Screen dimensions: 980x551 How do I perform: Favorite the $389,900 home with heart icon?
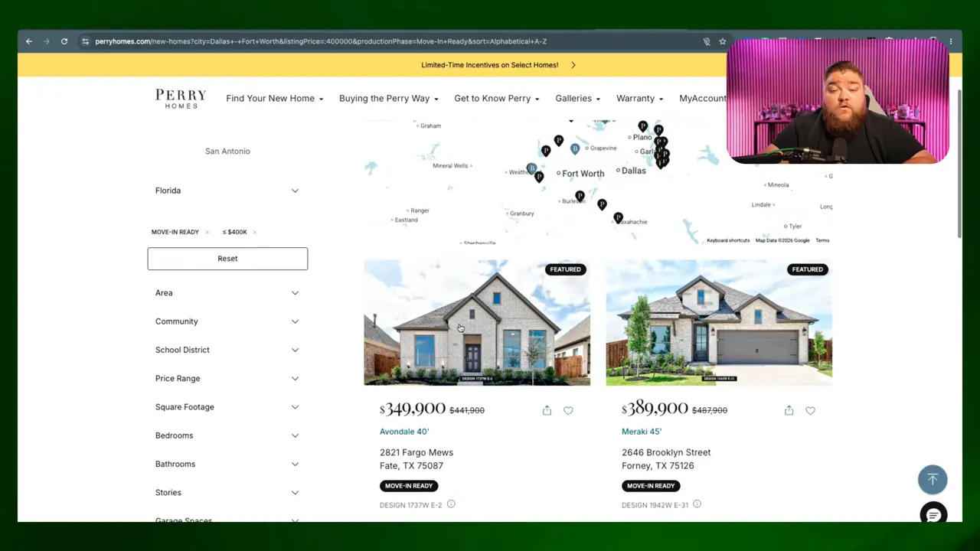point(810,410)
